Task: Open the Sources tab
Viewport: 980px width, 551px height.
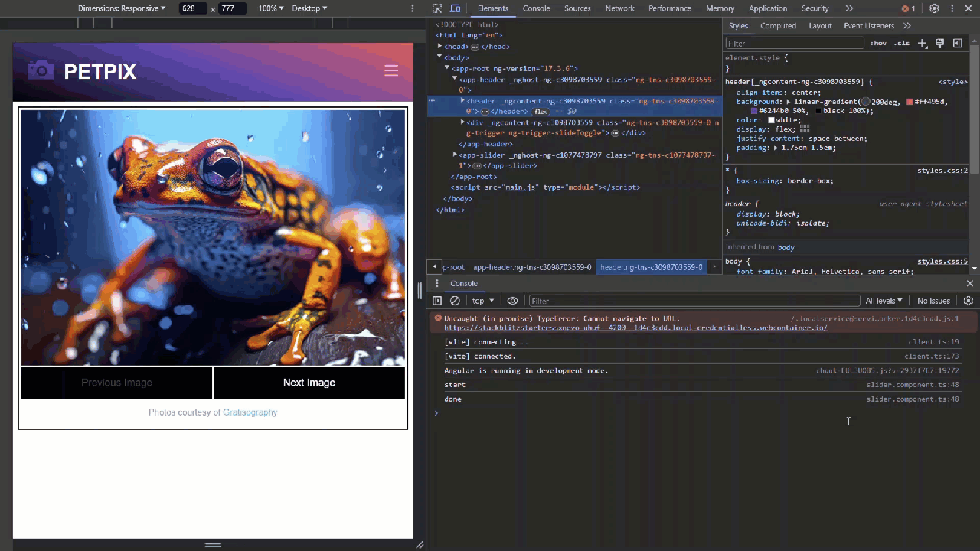Action: click(x=577, y=8)
